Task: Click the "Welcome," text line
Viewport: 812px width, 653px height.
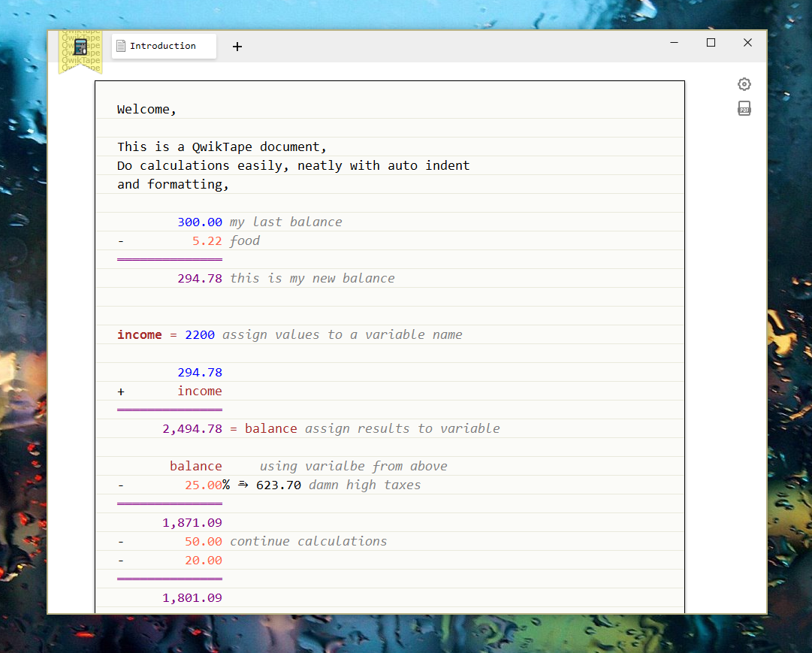Action: [146, 110]
